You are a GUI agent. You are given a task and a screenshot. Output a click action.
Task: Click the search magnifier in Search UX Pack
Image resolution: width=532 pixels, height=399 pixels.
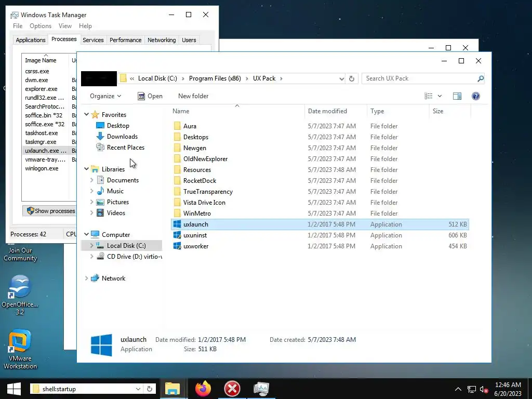point(480,79)
